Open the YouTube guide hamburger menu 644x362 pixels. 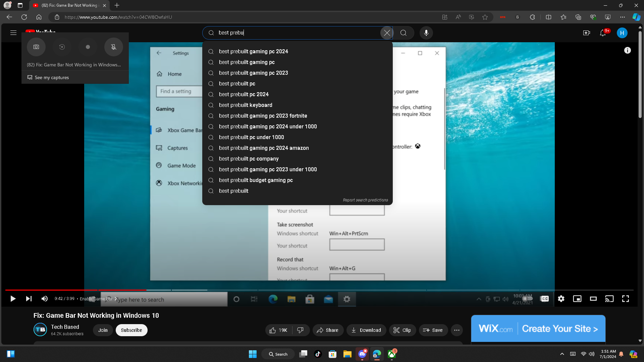[x=13, y=33]
